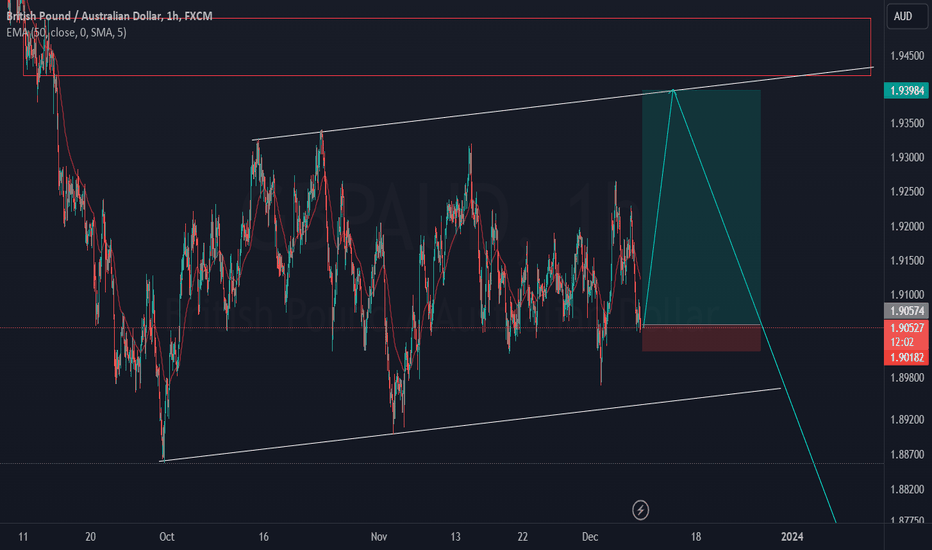Image resolution: width=932 pixels, height=550 pixels.
Task: Click the 11 date label on time axis
Action: (23, 536)
